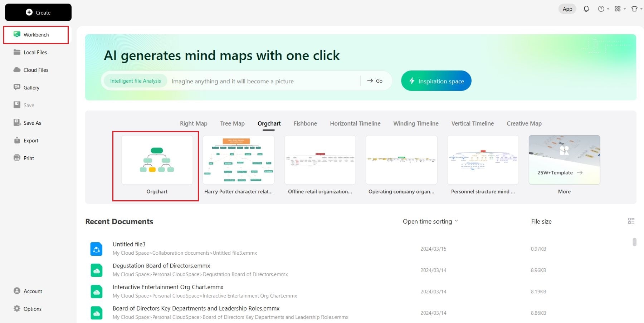Open the Workbench section
This screenshot has height=323, width=644.
(36, 35)
